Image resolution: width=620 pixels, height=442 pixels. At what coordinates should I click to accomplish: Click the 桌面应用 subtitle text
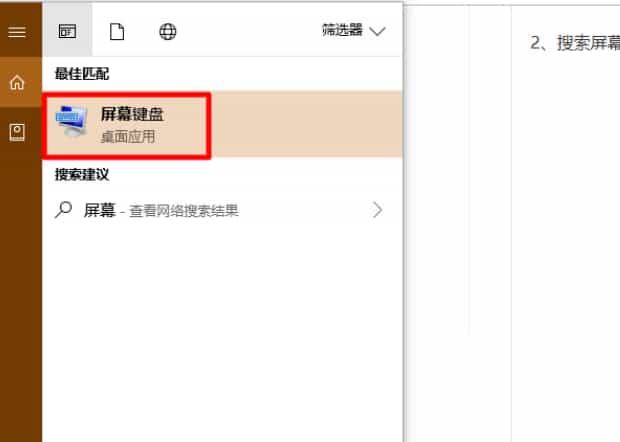[x=128, y=137]
